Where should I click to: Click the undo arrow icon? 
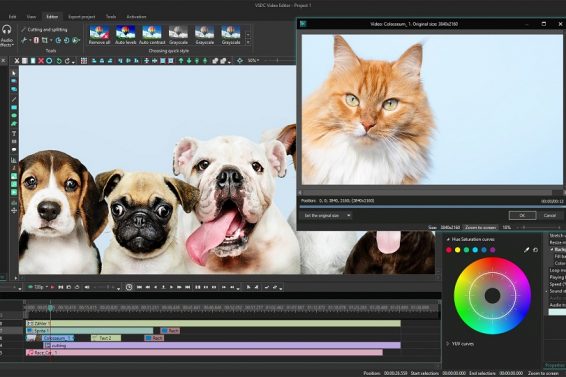(x=59, y=61)
